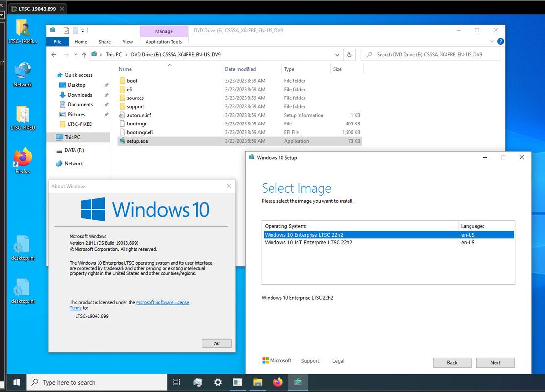
Task: Expand This PC breadcrumb arrow
Action: point(126,55)
